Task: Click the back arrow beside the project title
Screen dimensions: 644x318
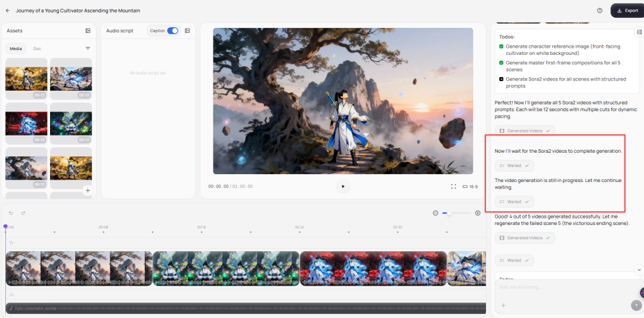Action: pos(8,11)
